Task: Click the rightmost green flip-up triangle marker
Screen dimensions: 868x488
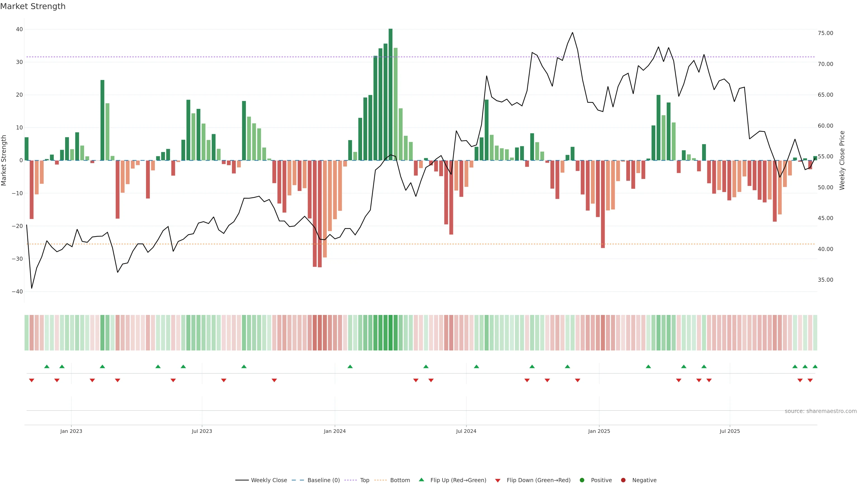Action: pos(815,366)
